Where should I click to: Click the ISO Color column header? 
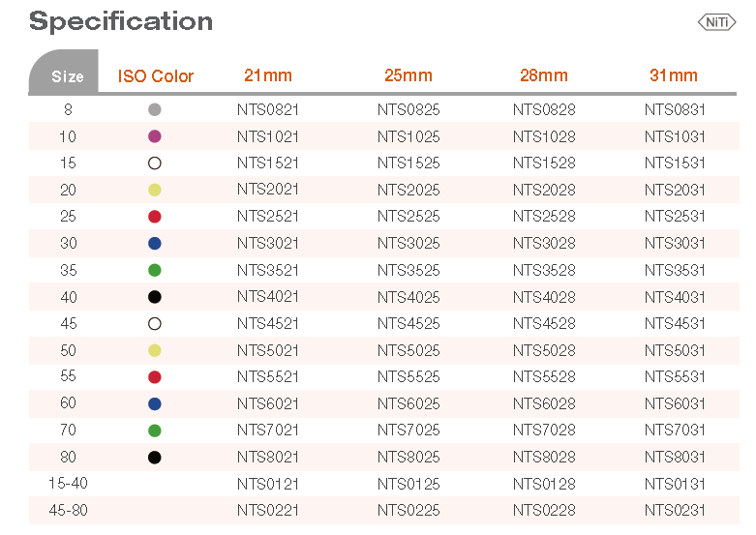156,76
